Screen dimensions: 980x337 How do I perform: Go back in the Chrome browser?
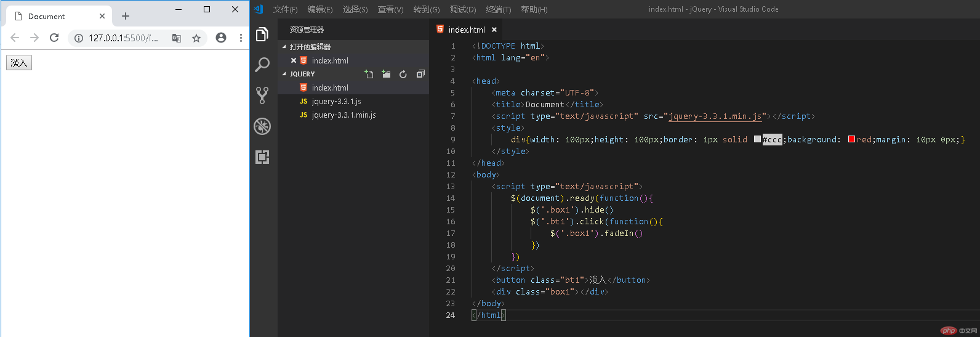(15, 38)
